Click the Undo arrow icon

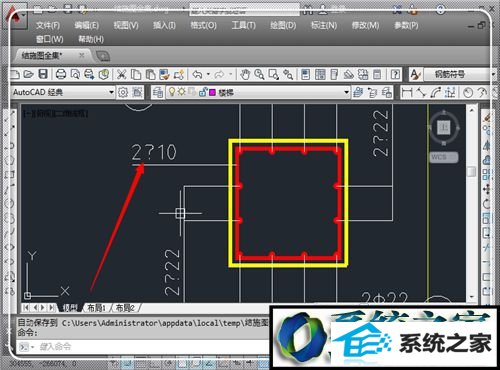197,74
